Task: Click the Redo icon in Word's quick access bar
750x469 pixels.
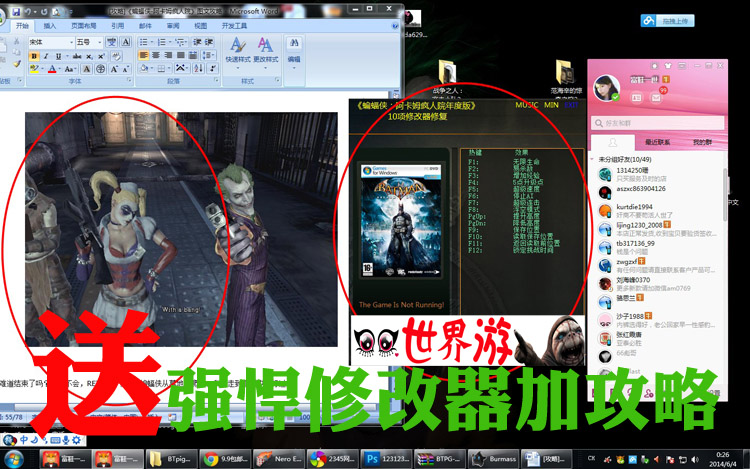Action: pyautogui.click(x=44, y=11)
